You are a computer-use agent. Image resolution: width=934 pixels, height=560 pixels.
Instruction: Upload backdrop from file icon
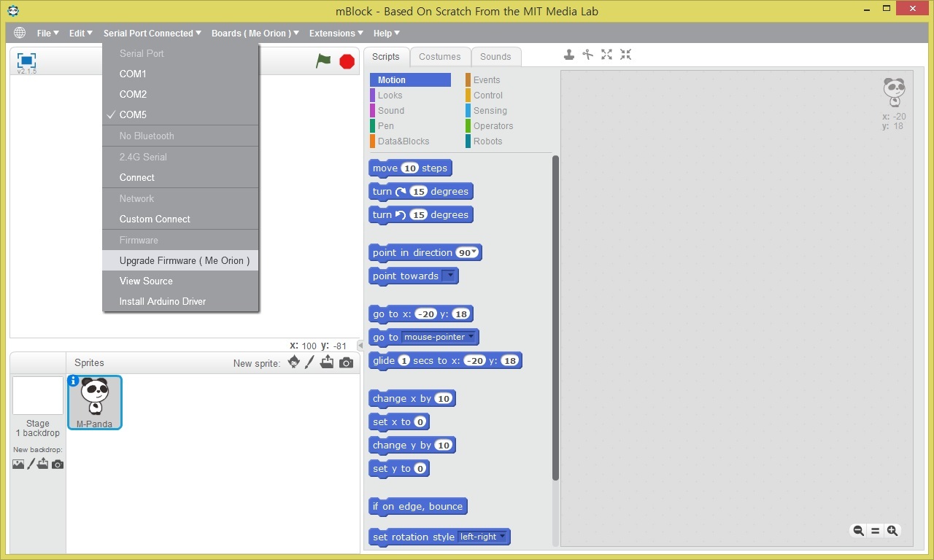pyautogui.click(x=43, y=464)
